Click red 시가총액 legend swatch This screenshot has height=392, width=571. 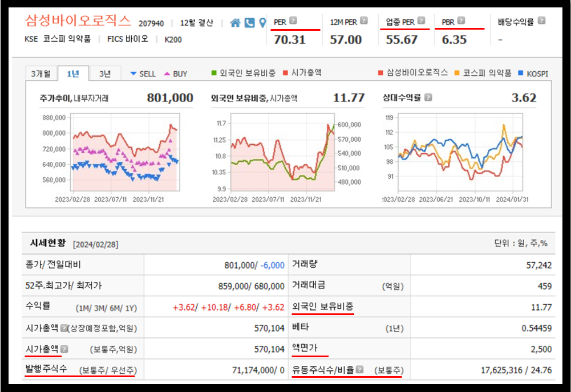[285, 73]
